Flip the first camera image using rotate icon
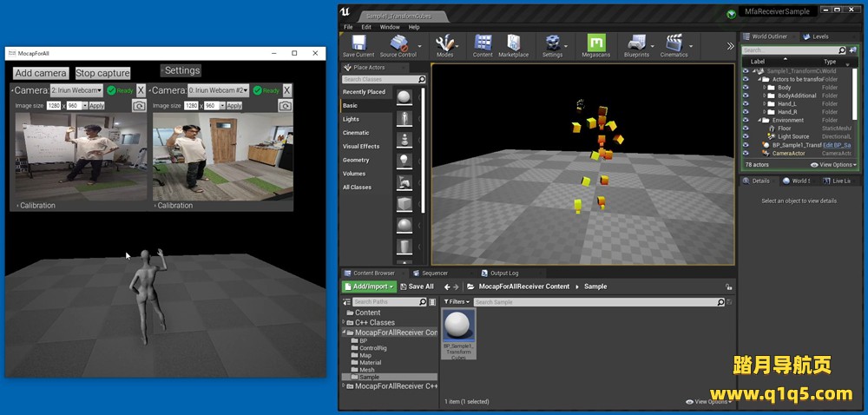868x415 pixels. pos(139,106)
